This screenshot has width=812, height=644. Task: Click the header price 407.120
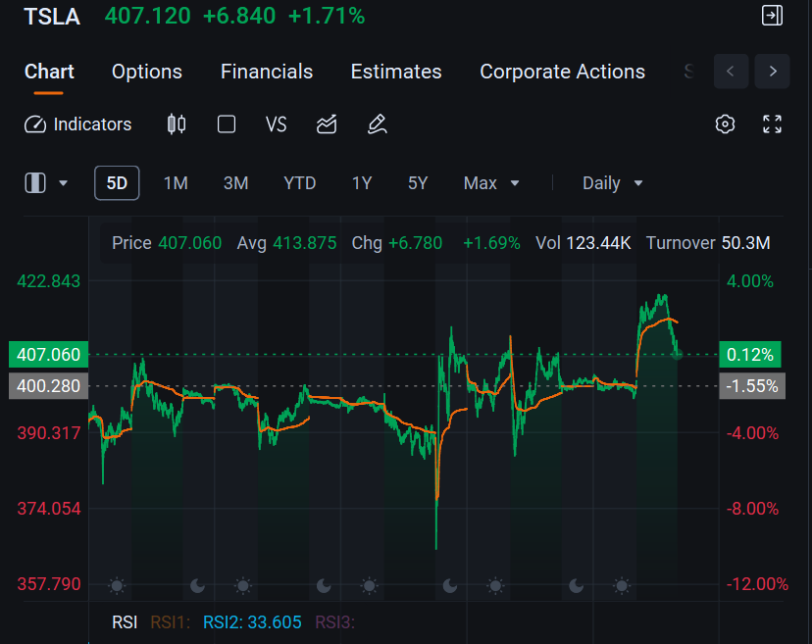147,16
